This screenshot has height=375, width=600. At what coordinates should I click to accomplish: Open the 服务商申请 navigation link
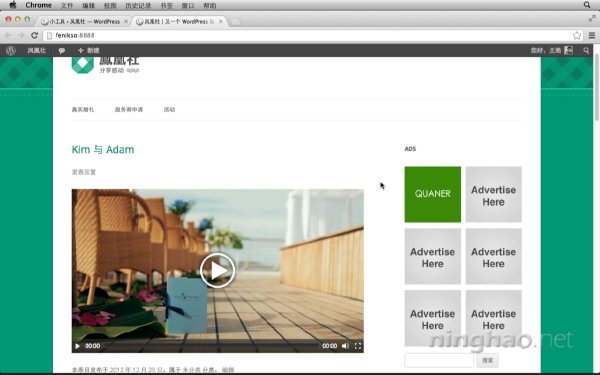pyautogui.click(x=129, y=109)
